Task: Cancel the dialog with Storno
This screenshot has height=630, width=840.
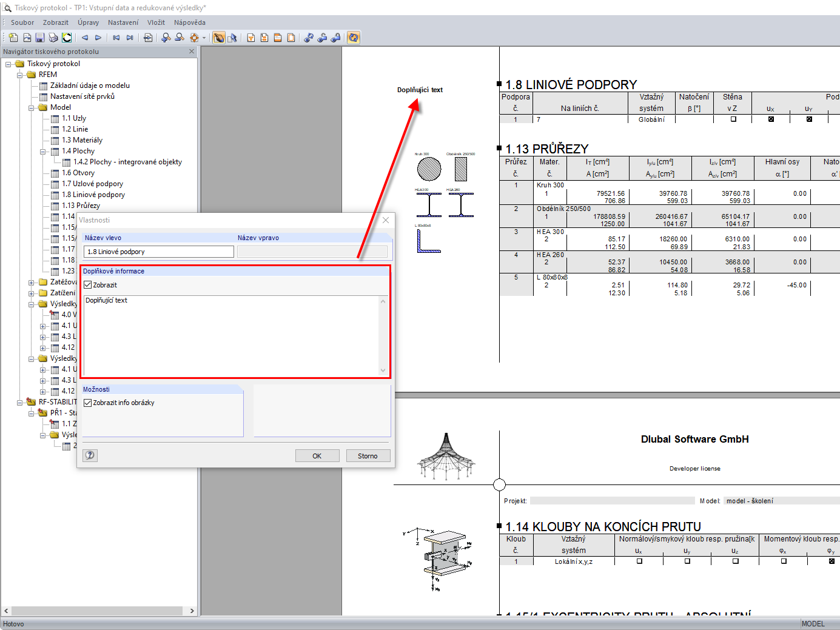Action: pyautogui.click(x=368, y=456)
